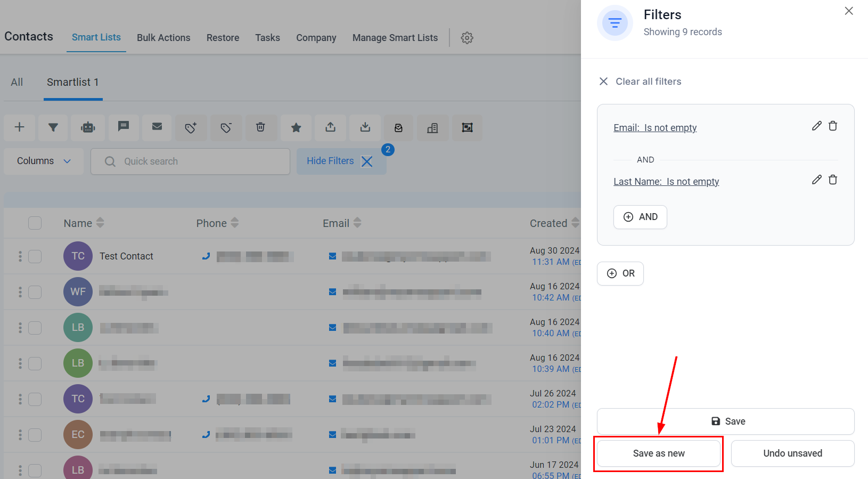Click the import download toolbar icon

(365, 127)
